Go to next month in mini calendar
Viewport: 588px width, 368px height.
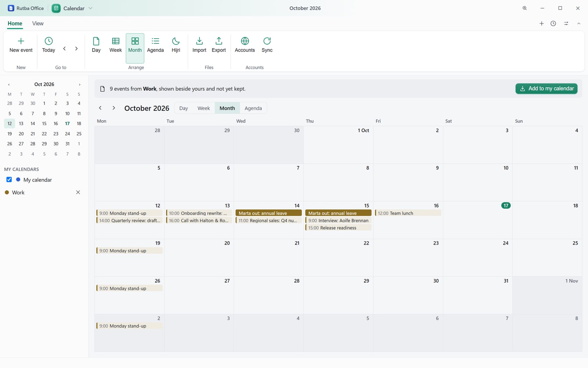coord(79,85)
